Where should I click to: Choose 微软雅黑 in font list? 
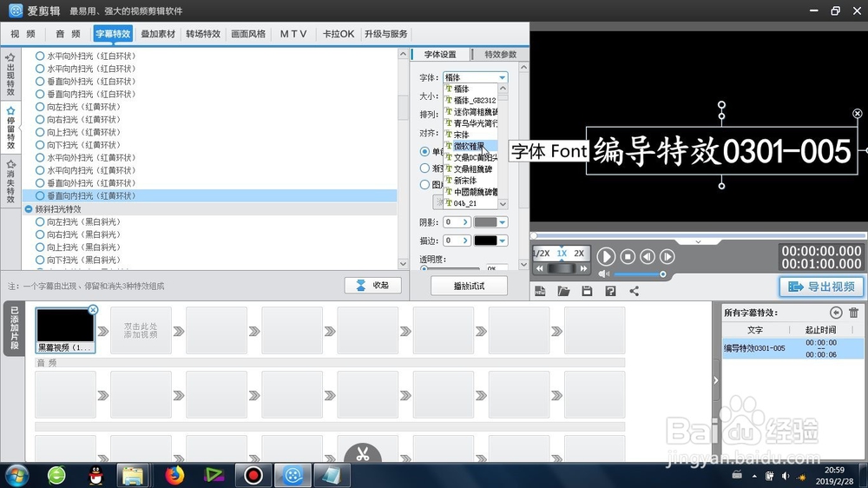point(471,146)
